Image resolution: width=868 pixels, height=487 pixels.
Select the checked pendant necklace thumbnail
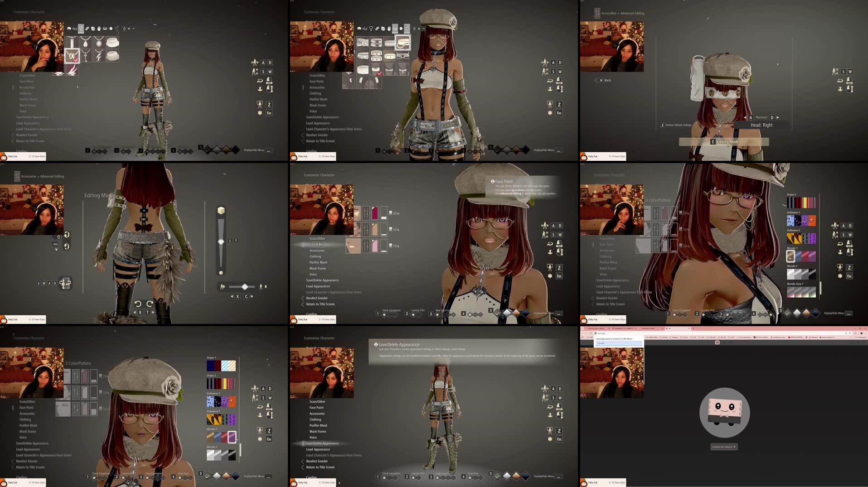pos(72,55)
